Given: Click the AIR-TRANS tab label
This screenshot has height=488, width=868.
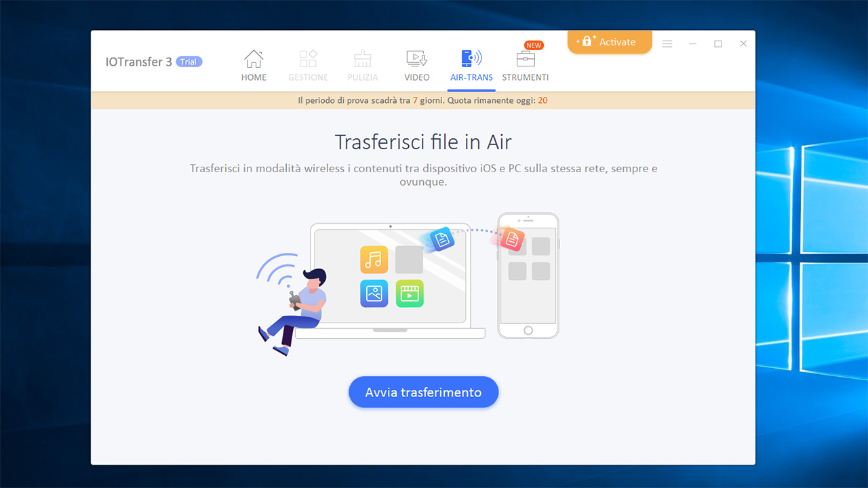Looking at the screenshot, I should point(471,77).
